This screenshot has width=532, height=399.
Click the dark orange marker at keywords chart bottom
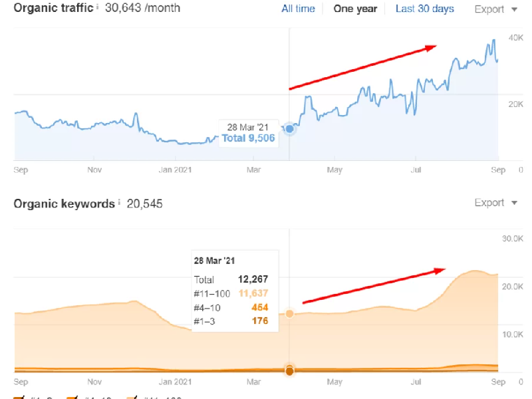pyautogui.click(x=289, y=370)
